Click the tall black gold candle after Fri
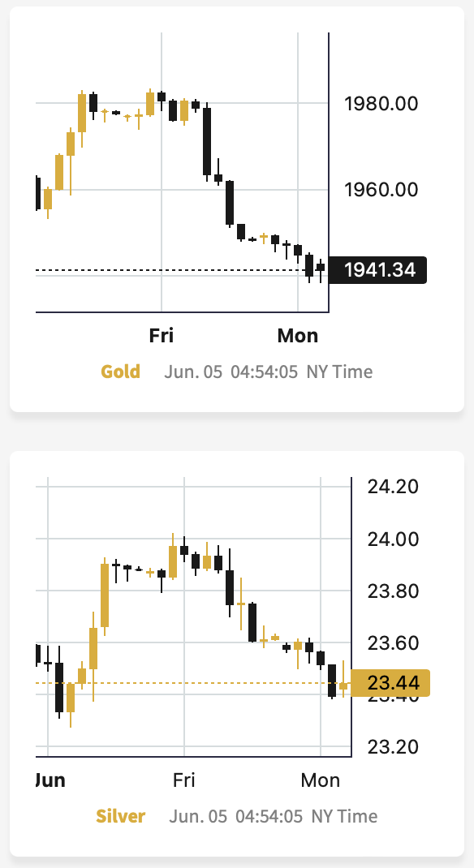474x868 pixels. (x=206, y=142)
